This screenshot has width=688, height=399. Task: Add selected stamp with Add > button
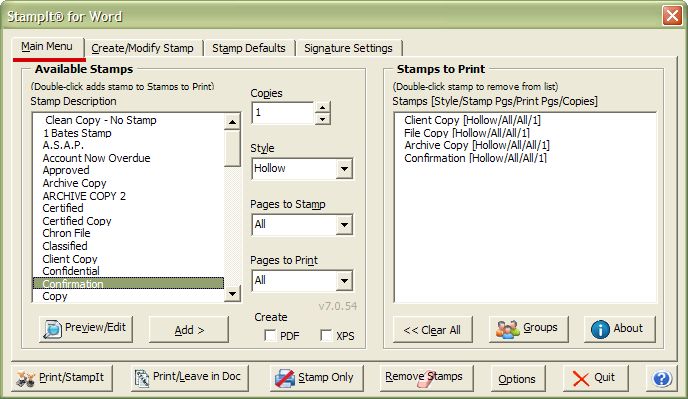189,329
